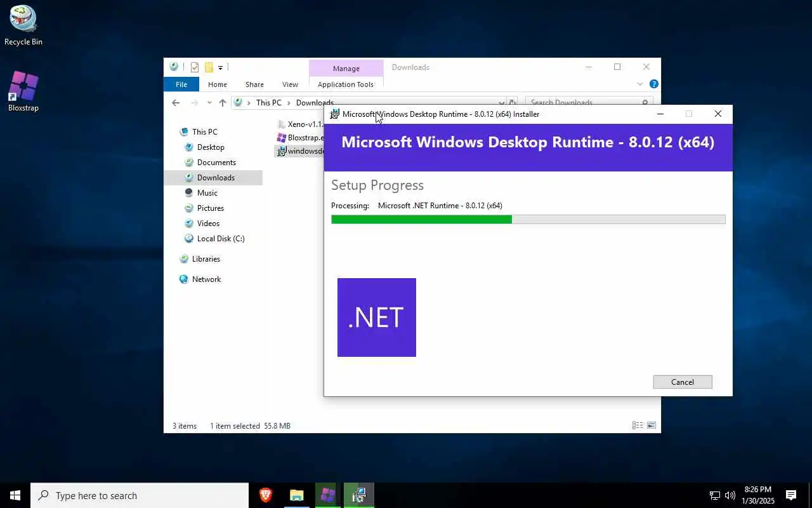
Task: Open Customize Quick Access Toolbar dropdown
Action: click(220, 67)
